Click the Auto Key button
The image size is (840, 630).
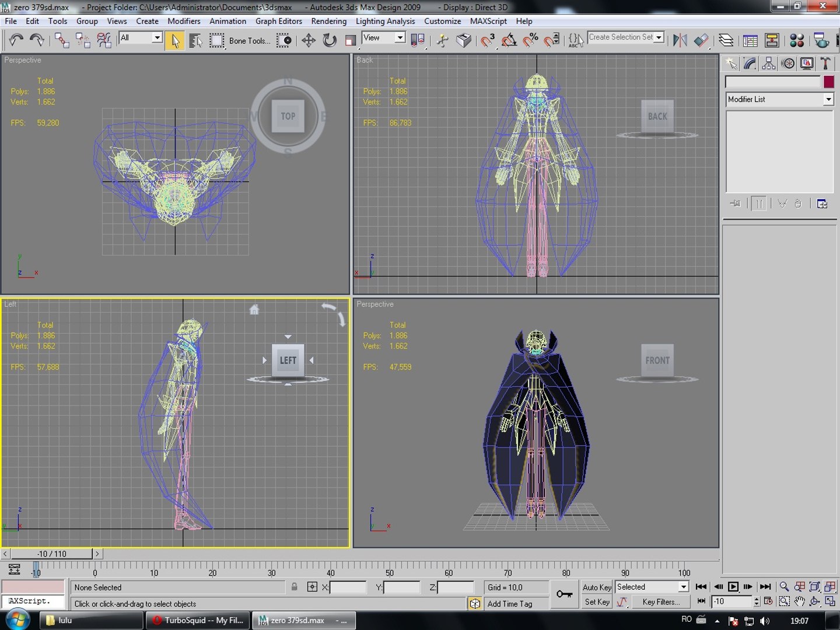[x=597, y=587]
